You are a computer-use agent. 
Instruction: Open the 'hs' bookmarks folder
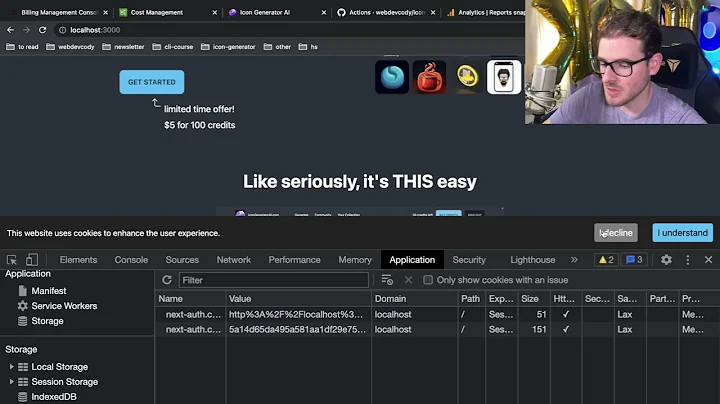(308, 47)
